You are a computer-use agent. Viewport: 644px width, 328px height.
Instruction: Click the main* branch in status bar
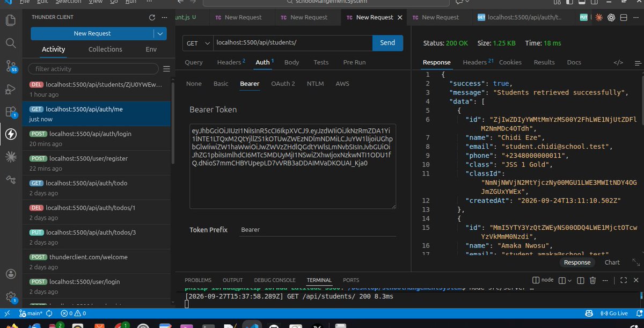(31, 313)
